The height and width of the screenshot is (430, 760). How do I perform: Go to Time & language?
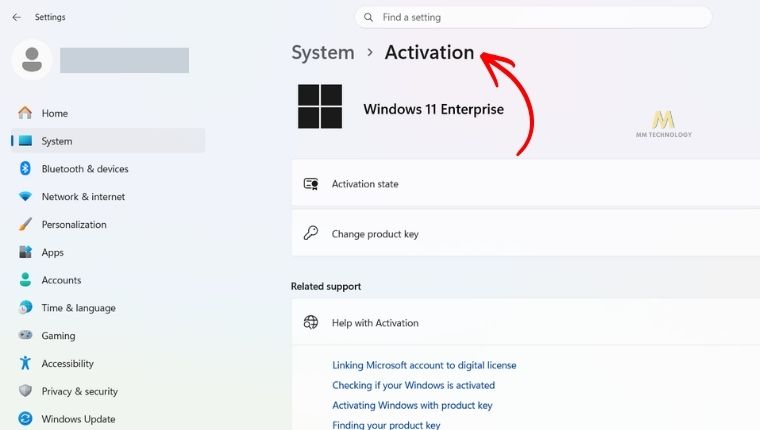[108, 308]
